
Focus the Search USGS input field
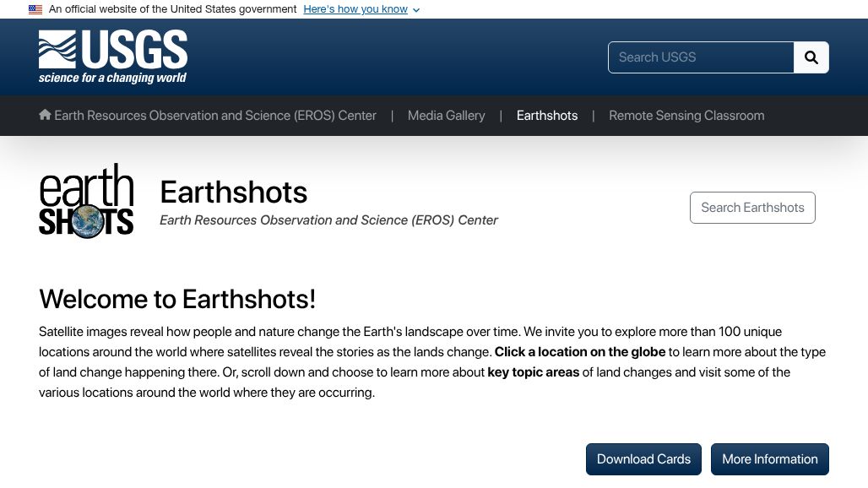pos(701,57)
